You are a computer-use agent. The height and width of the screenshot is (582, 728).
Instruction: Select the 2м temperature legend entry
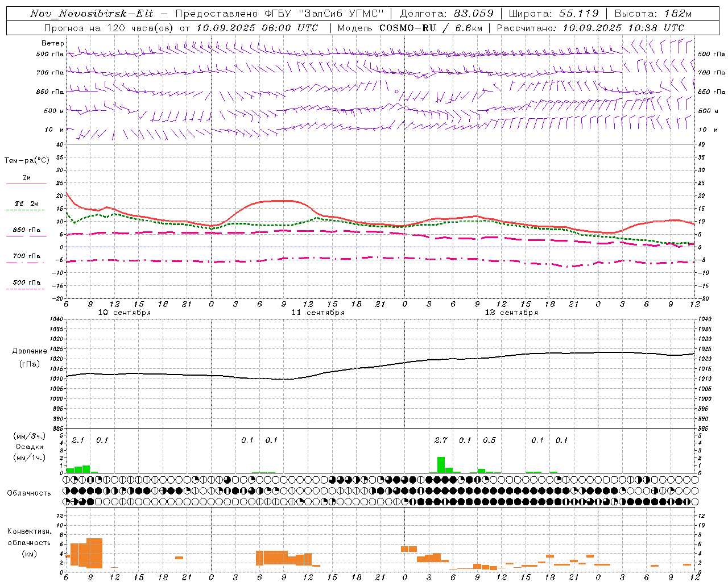point(27,181)
